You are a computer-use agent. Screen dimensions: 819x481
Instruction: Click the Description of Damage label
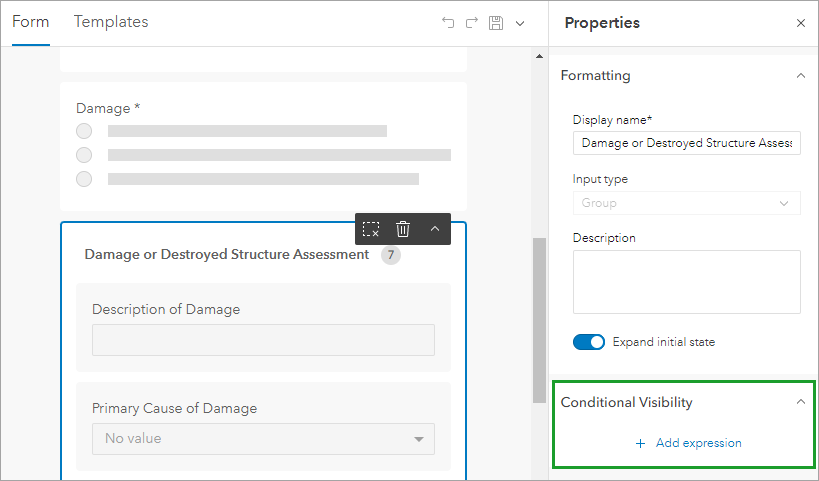tap(166, 309)
